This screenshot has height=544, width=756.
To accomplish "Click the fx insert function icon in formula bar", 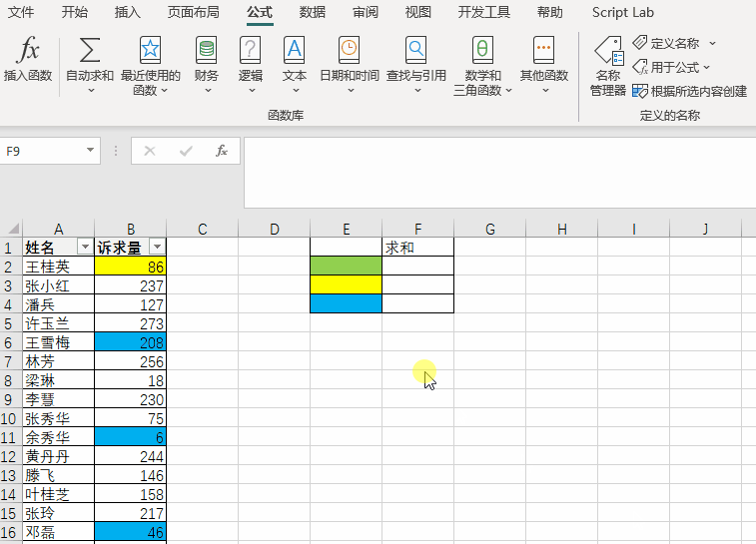I will coord(222,151).
